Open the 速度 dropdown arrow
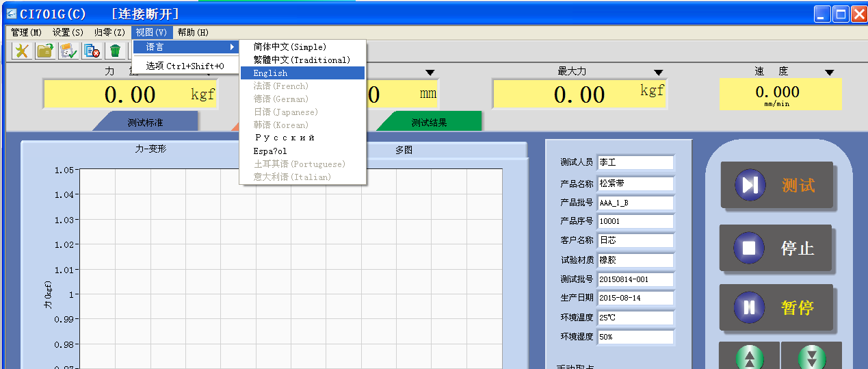868x369 pixels. point(829,73)
